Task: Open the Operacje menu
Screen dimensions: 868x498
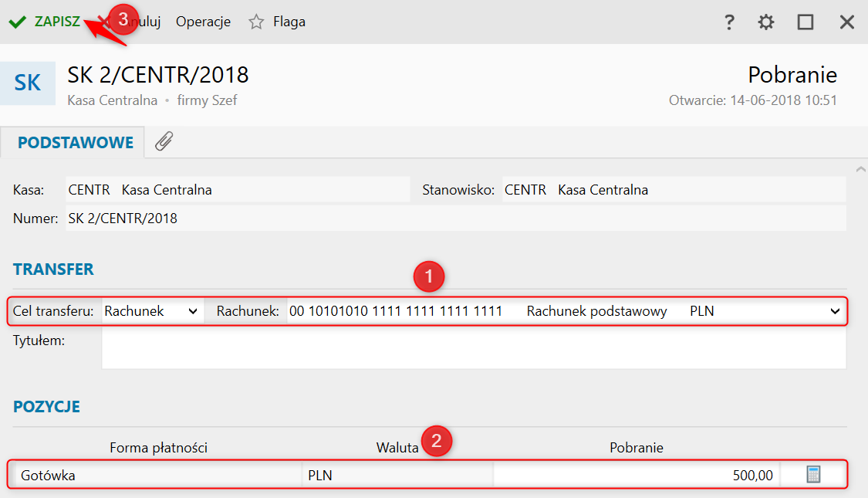Action: 203,22
